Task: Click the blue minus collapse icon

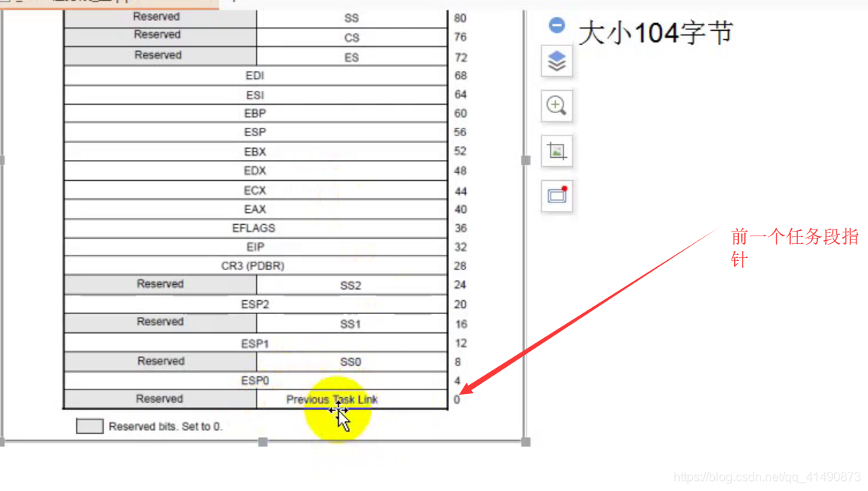Action: [556, 25]
